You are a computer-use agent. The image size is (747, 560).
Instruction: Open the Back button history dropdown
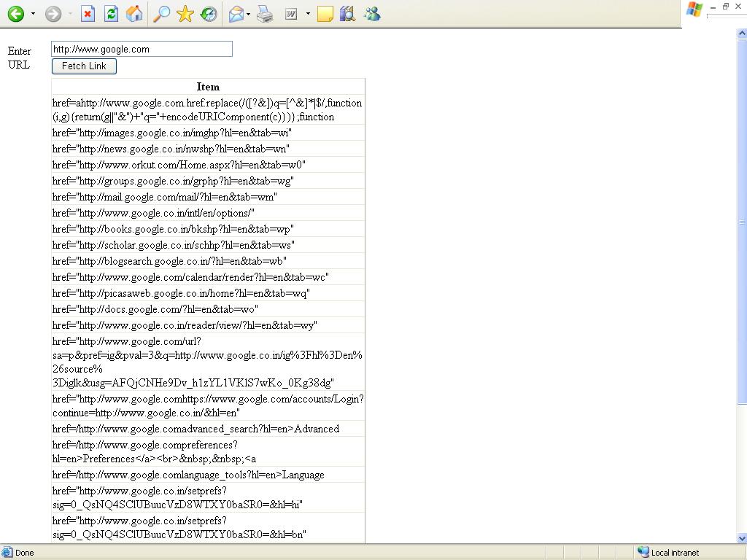tap(33, 14)
